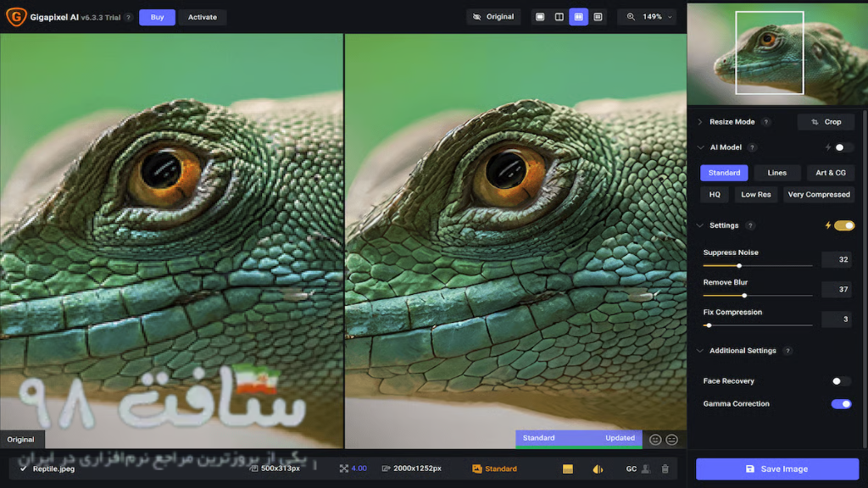The width and height of the screenshot is (868, 488).
Task: Click the Save Image button
Action: tap(777, 469)
